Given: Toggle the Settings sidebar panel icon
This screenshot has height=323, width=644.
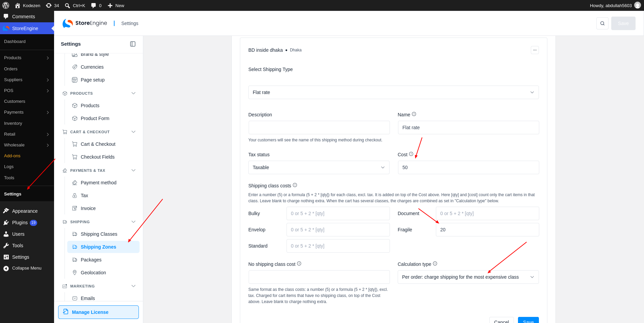Looking at the screenshot, I should [x=133, y=44].
